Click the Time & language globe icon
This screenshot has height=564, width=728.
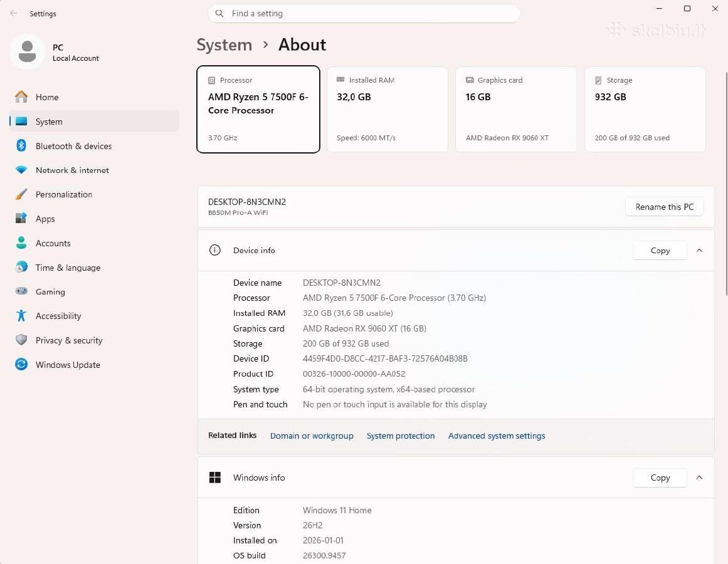21,267
